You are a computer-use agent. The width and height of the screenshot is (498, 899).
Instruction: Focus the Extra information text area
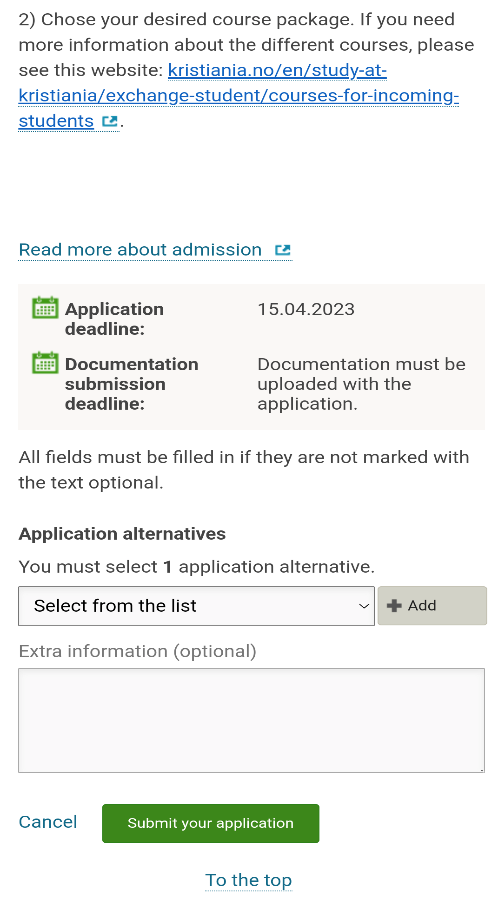(x=252, y=720)
